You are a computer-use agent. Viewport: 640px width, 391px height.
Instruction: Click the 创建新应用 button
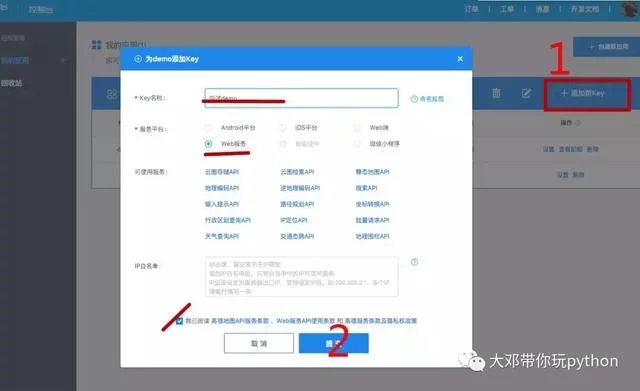coord(608,47)
